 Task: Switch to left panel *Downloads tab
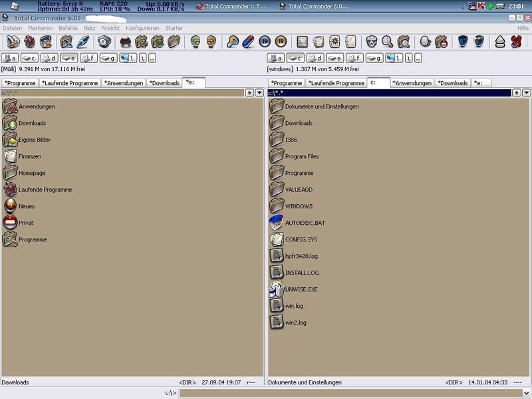pos(164,83)
